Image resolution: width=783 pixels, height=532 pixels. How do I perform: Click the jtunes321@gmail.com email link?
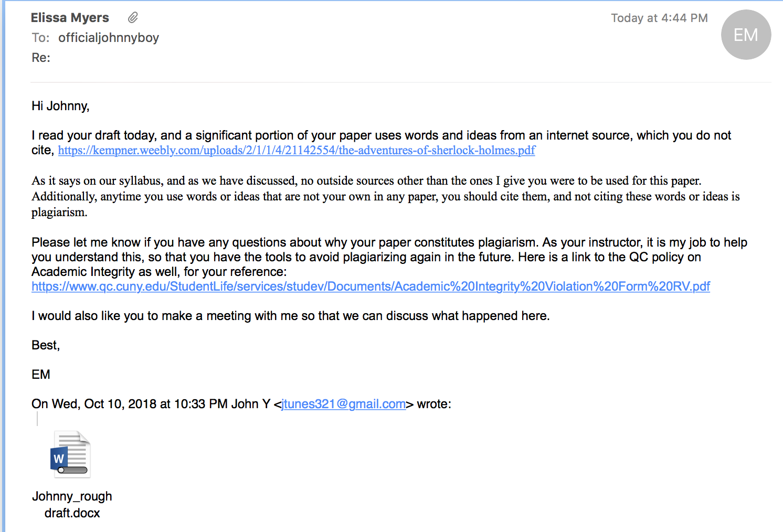pos(344,404)
